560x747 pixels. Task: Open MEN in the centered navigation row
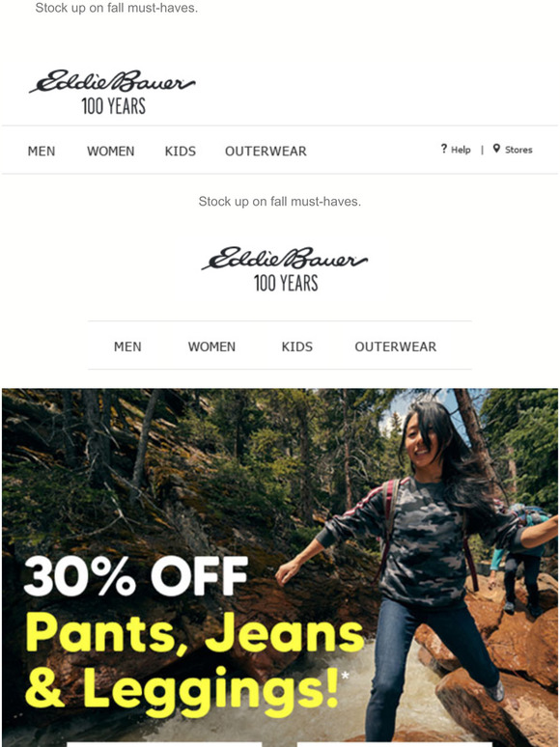click(x=127, y=346)
